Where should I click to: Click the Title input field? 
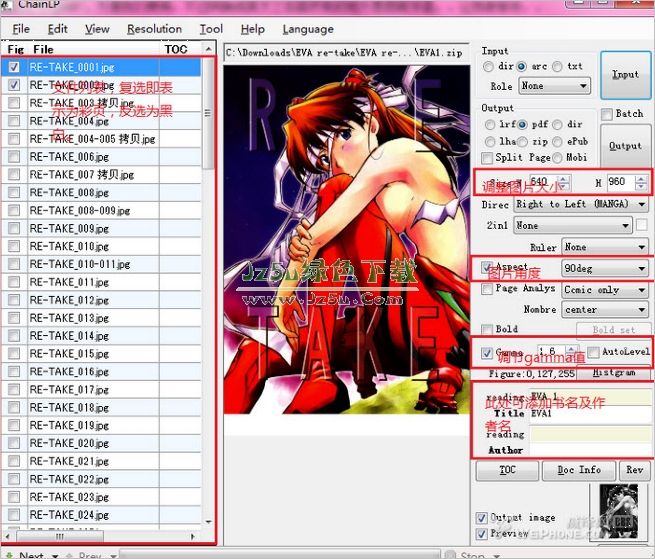(x=589, y=414)
